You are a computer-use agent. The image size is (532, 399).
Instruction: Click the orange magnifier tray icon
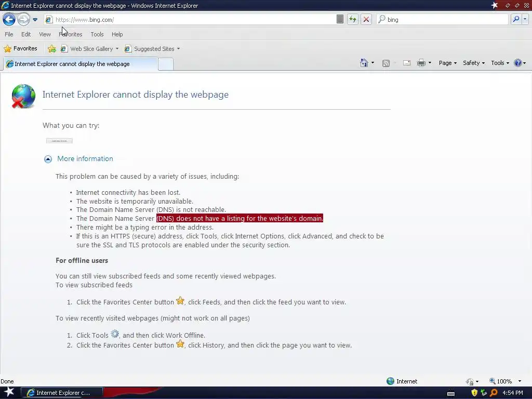click(494, 393)
